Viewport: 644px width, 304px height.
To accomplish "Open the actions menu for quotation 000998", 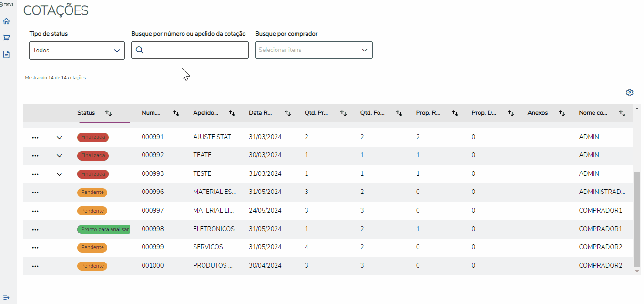I will [35, 229].
